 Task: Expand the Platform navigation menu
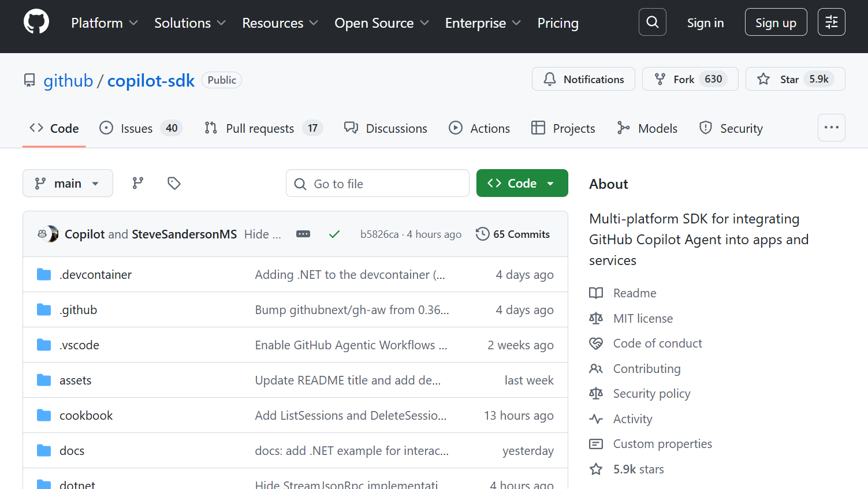(104, 23)
